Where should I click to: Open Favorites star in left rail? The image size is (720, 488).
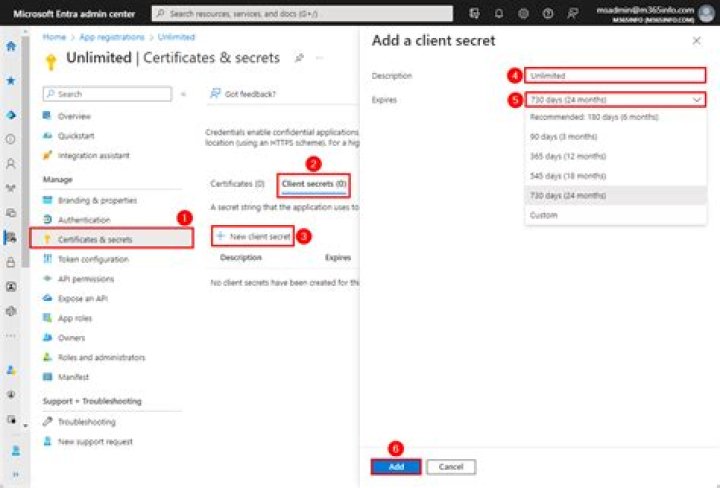coord(11,81)
